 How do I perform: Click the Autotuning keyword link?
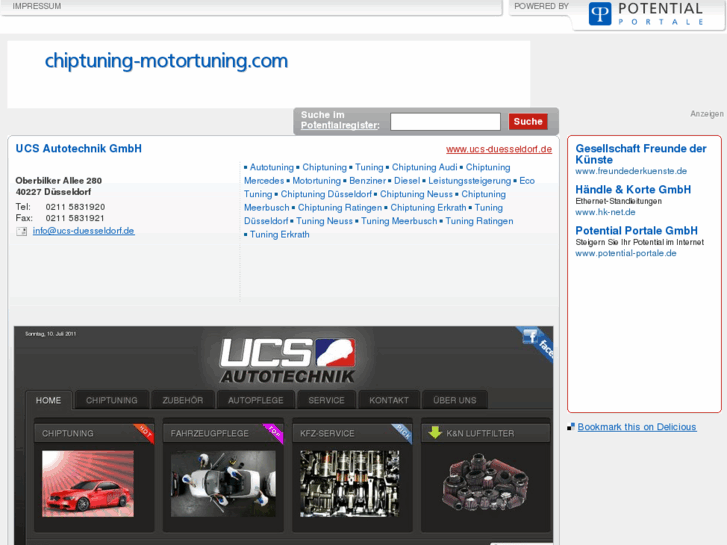click(272, 167)
